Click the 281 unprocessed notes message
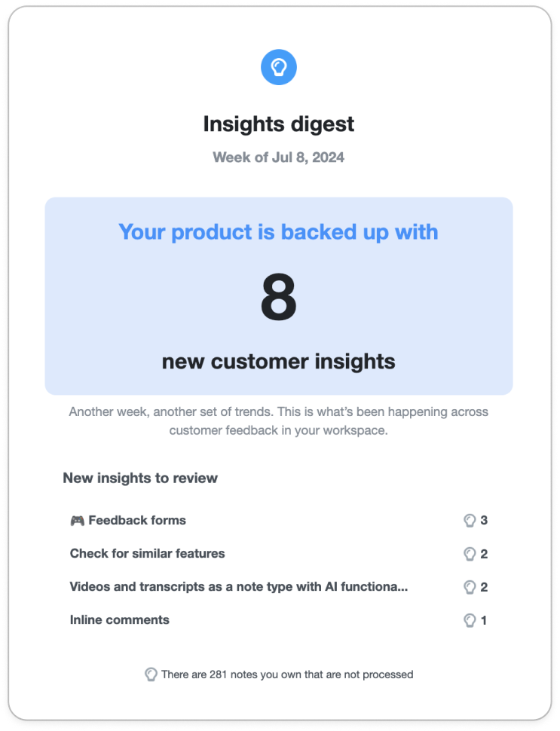 287,674
